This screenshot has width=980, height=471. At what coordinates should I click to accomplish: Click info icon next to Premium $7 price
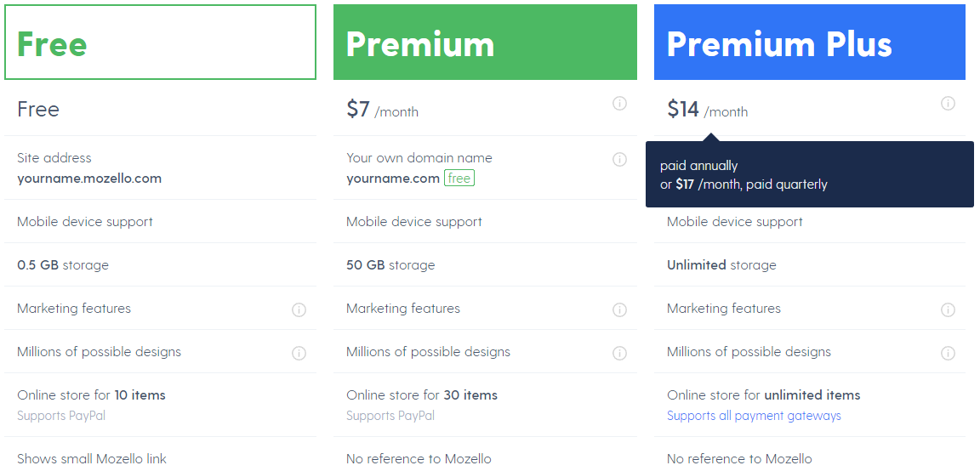pos(619,104)
